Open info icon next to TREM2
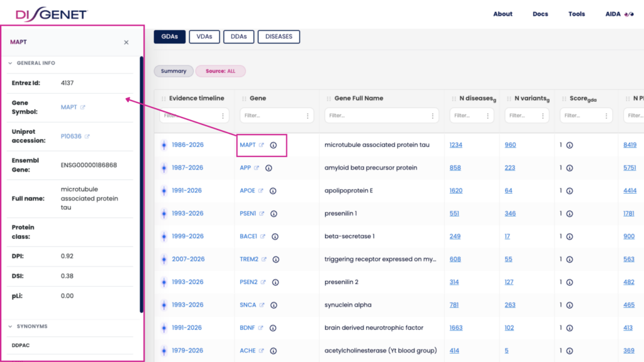 click(275, 260)
